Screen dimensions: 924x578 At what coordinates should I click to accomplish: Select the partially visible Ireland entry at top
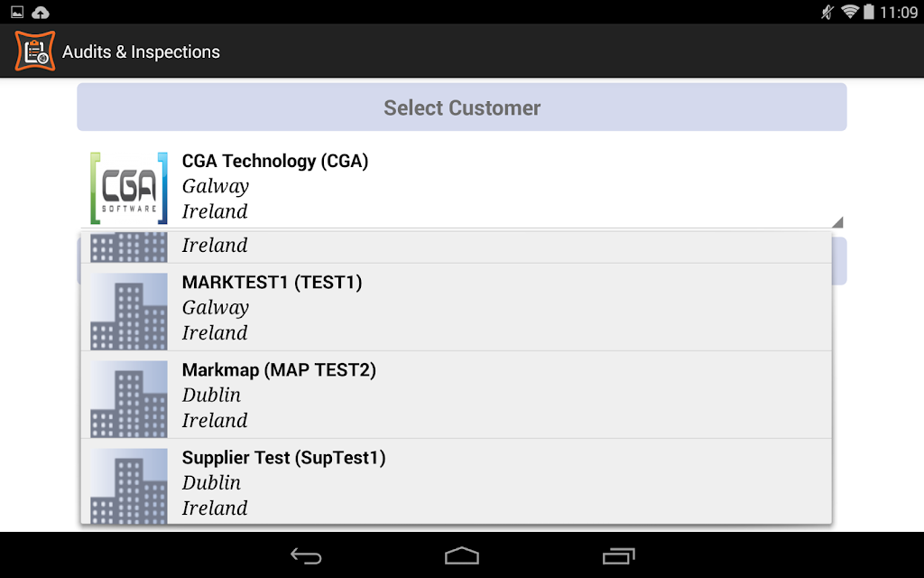tap(456, 247)
